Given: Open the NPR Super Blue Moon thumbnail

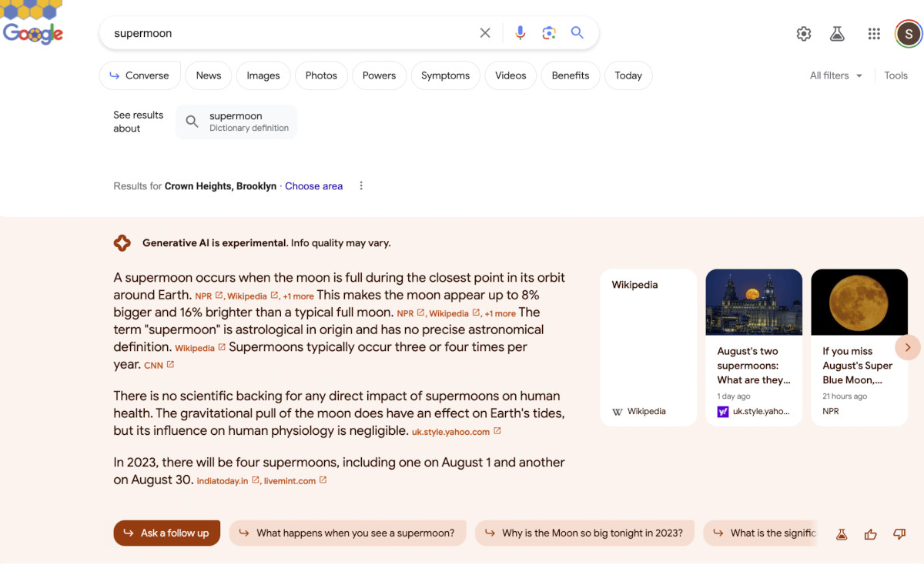Looking at the screenshot, I should (x=859, y=302).
